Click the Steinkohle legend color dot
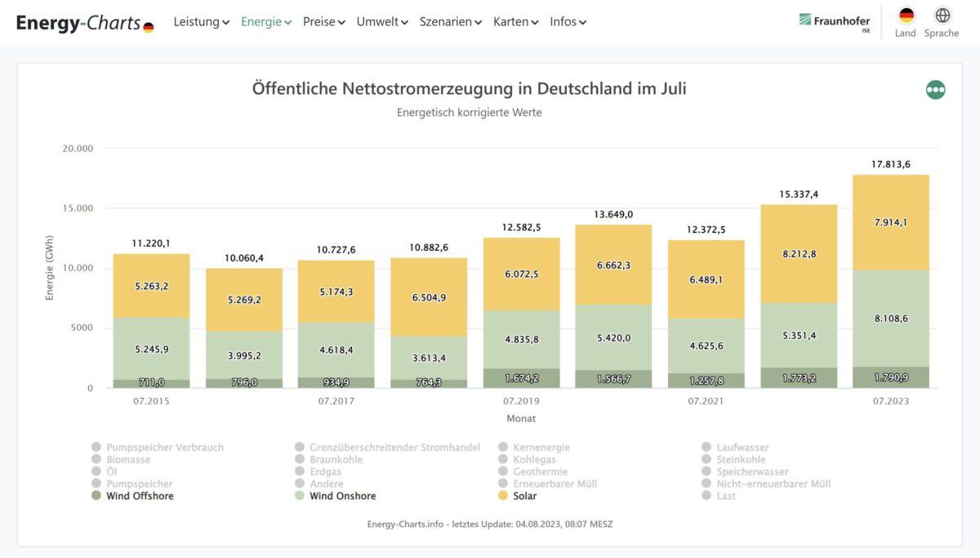Image resolution: width=980 pixels, height=558 pixels. click(x=707, y=460)
